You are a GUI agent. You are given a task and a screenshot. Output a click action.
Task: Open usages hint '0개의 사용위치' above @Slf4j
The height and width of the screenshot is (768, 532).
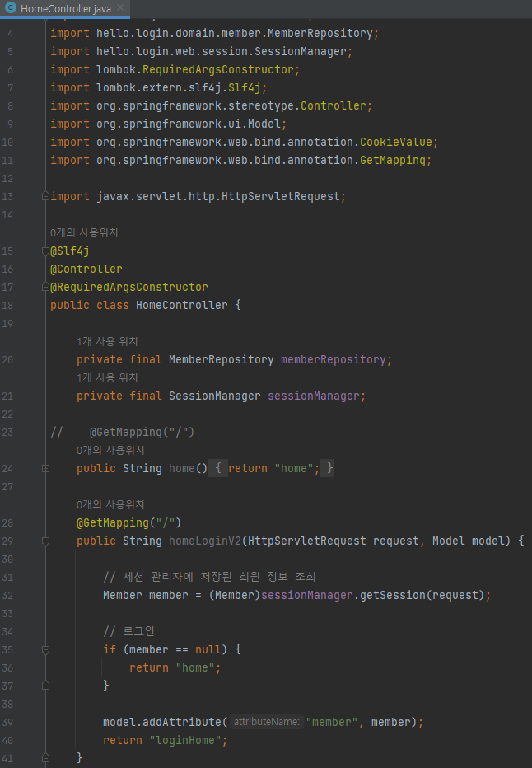(84, 232)
